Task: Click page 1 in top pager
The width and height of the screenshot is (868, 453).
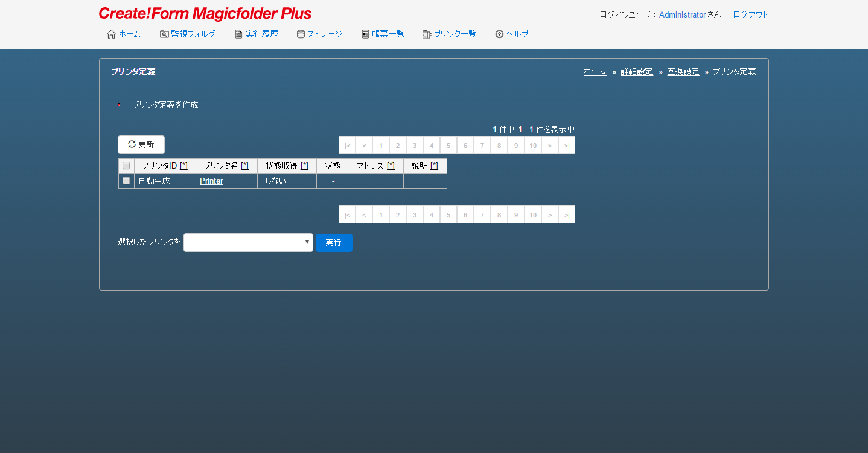Action: tap(381, 145)
